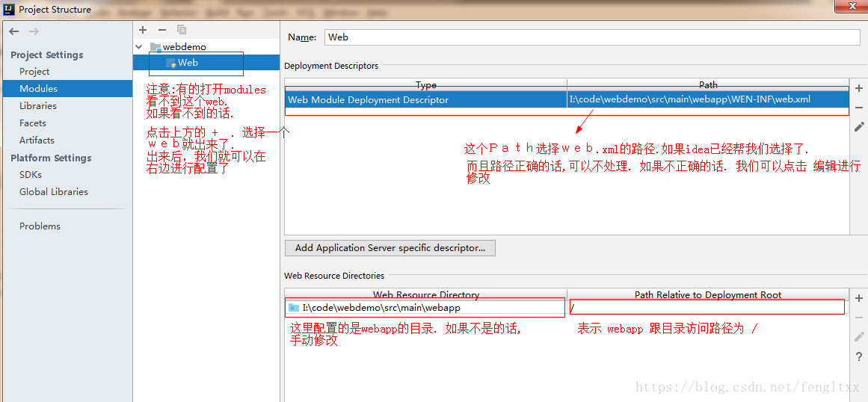Remove the deployment descriptor with minus icon
Viewport: 868px width, 402px height.
[858, 108]
